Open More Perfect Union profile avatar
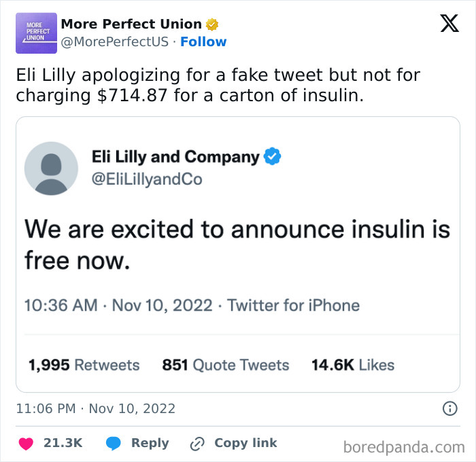 pyautogui.click(x=35, y=33)
